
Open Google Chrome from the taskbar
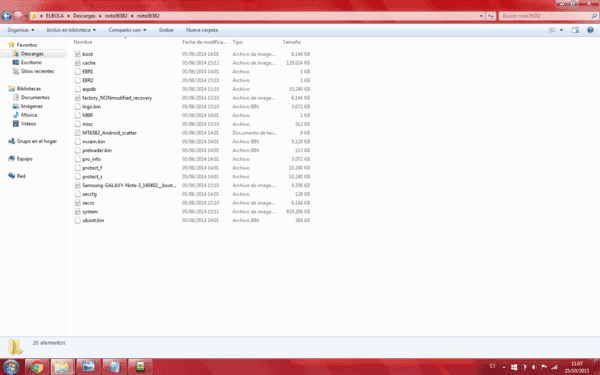37,367
